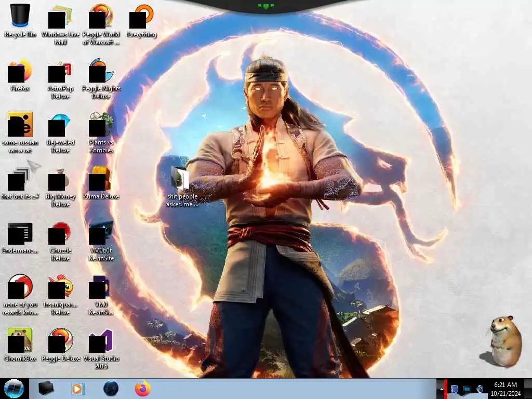The image size is (532, 399).
Task: Open AstroPop Deluxe desktop icon
Action: [60, 79]
